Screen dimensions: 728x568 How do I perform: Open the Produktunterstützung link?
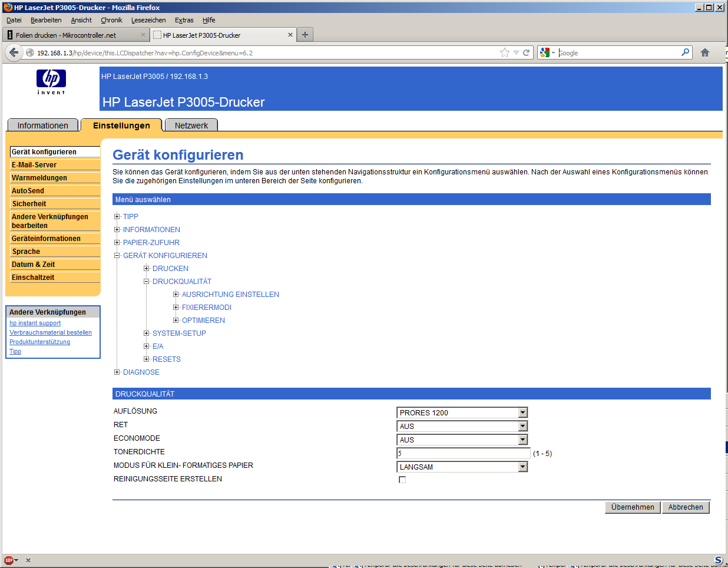(39, 342)
